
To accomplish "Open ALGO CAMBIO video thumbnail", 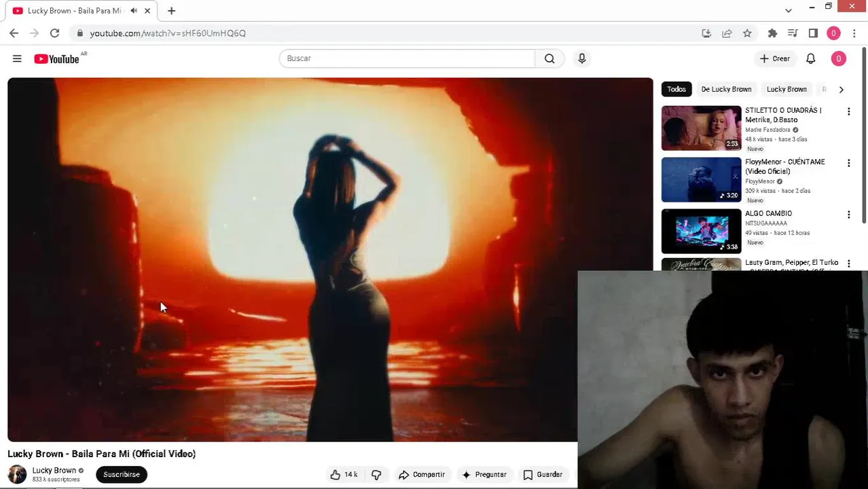I will [x=701, y=232].
